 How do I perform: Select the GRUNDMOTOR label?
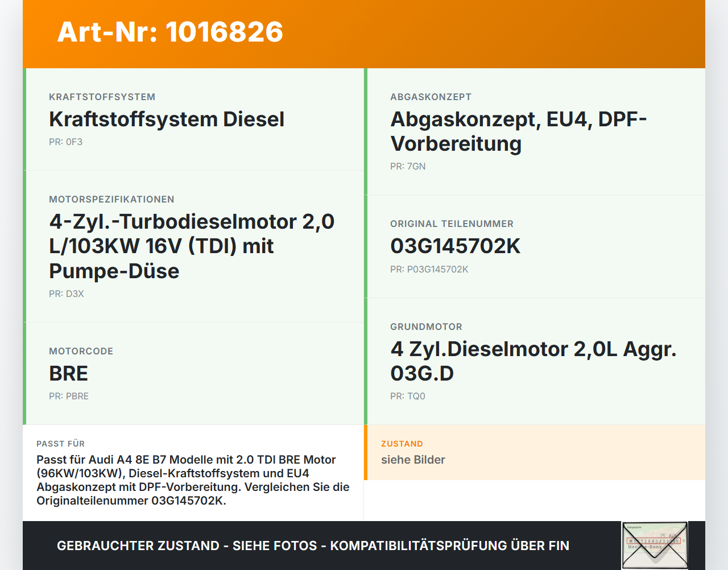click(427, 327)
